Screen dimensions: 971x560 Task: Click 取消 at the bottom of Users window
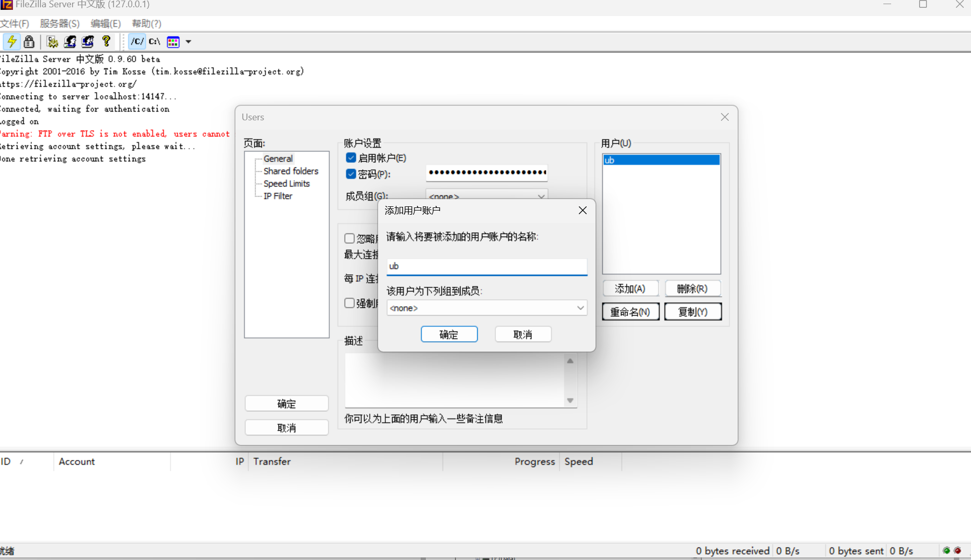tap(286, 428)
